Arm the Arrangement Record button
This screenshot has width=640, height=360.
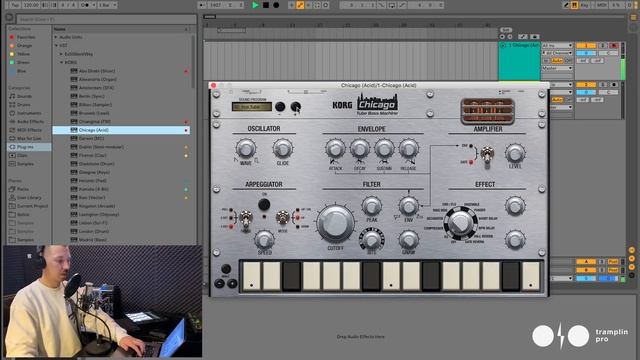pos(276,5)
